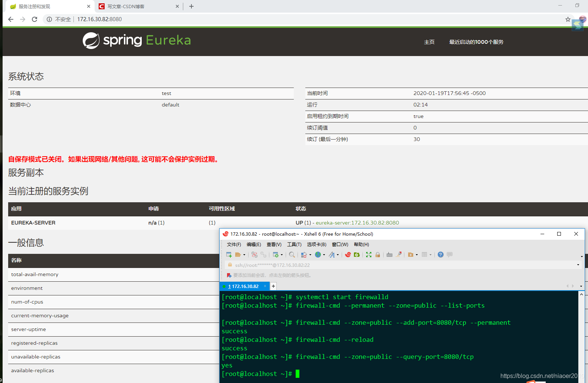Click color scheme icon in Xshell toolbar
This screenshot has height=383, width=588.
click(304, 255)
